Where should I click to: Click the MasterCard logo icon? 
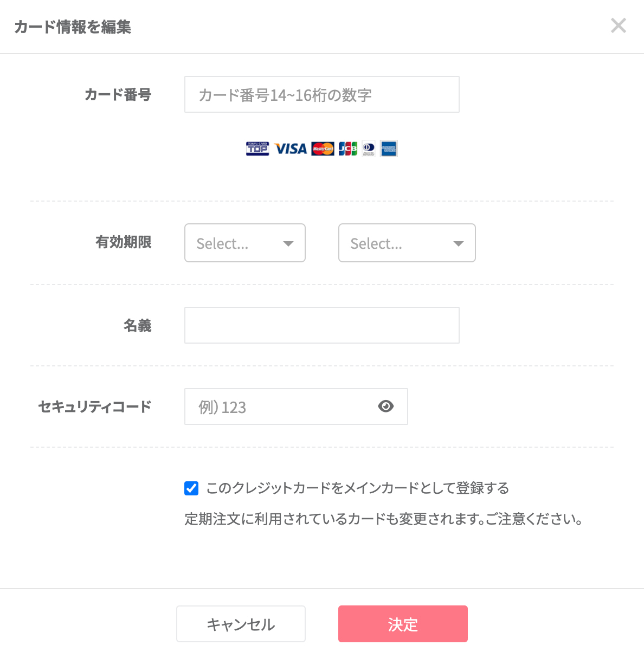pyautogui.click(x=323, y=149)
